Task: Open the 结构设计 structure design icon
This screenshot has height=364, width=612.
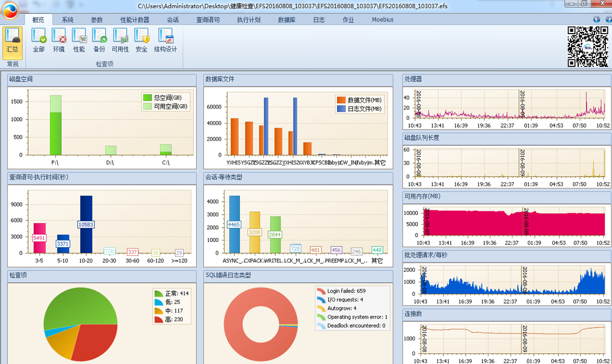Action: click(x=165, y=41)
